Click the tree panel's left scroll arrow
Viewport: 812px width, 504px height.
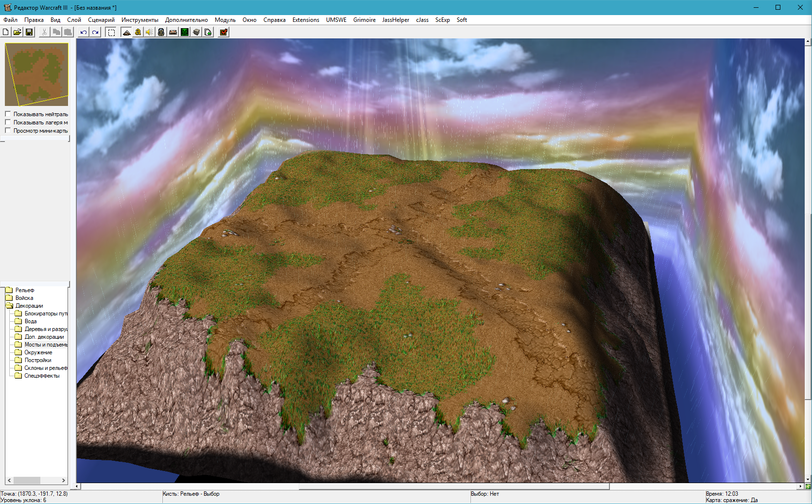pyautogui.click(x=9, y=480)
